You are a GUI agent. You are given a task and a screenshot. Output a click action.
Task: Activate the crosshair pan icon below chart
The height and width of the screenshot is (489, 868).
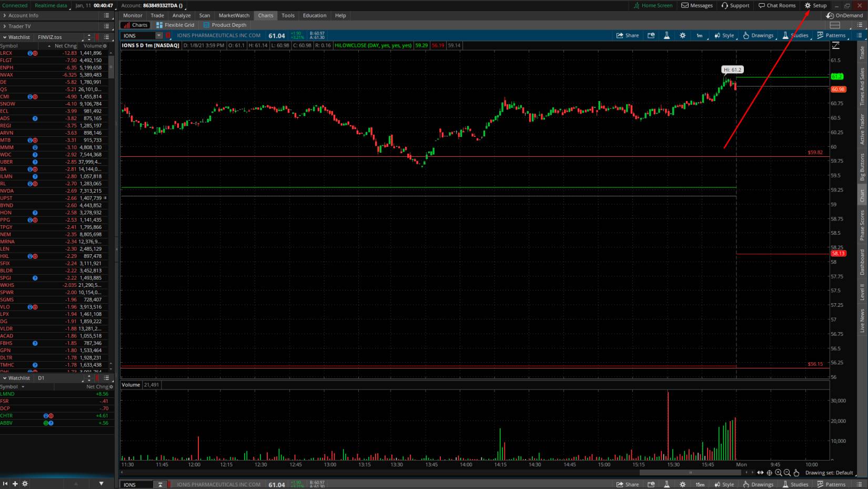pyautogui.click(x=769, y=473)
